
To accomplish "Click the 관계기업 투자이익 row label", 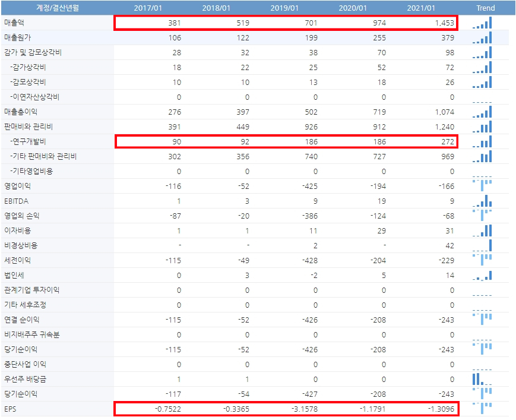I will pyautogui.click(x=31, y=290).
